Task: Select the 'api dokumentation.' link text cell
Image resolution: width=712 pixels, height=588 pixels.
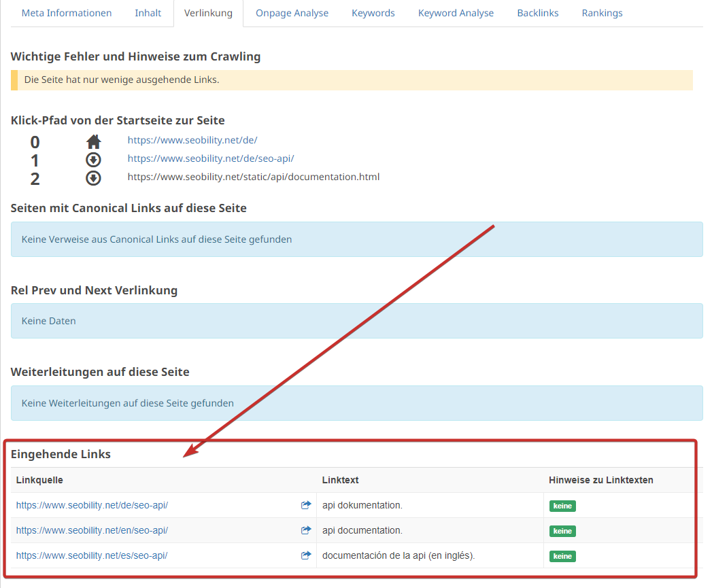Action: tap(362, 505)
